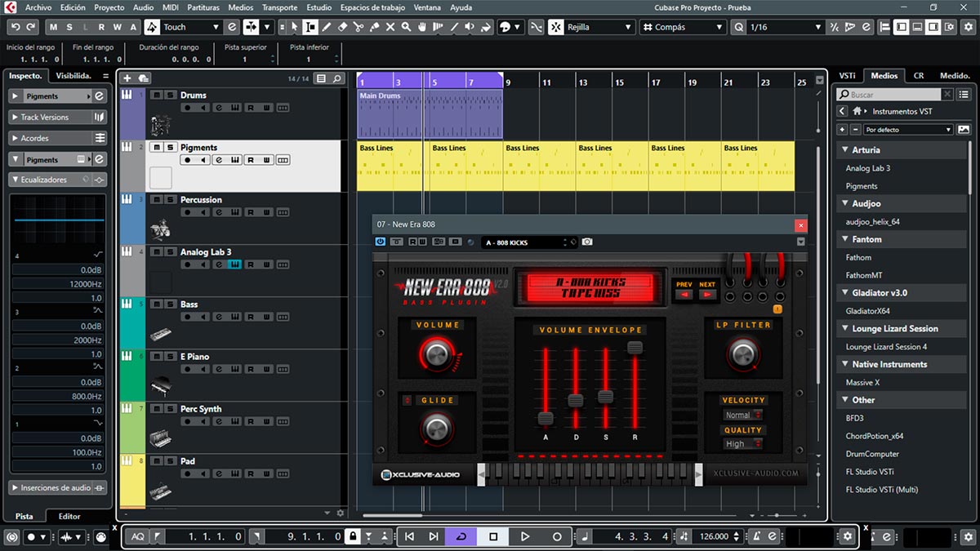Open the Transporte menu
The height and width of the screenshot is (551, 980).
coord(279,7)
